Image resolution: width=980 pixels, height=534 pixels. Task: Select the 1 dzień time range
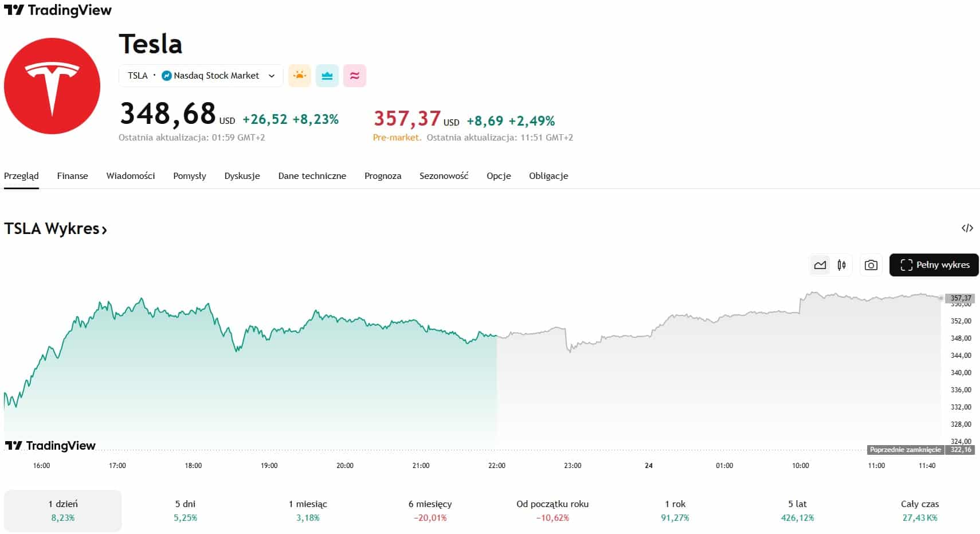pos(63,510)
